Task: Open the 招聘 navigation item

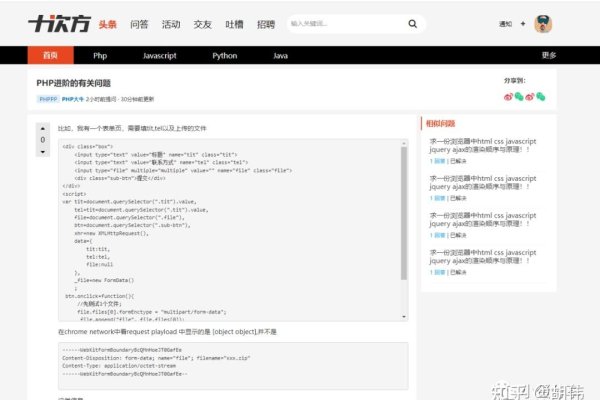Action: pos(266,24)
